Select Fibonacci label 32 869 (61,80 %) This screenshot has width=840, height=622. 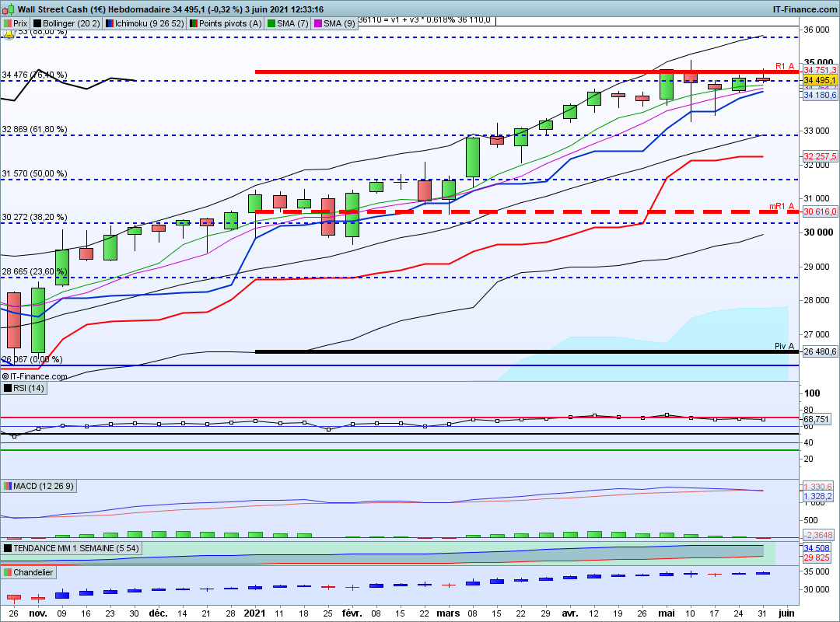(34, 129)
